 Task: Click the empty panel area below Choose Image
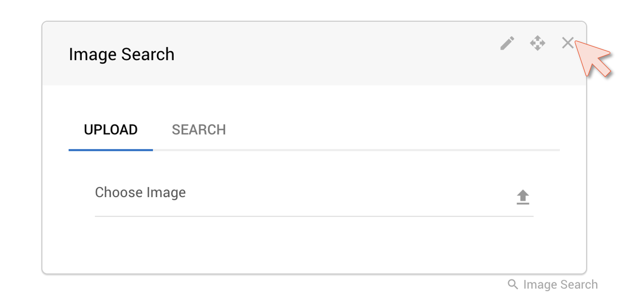[x=314, y=245]
